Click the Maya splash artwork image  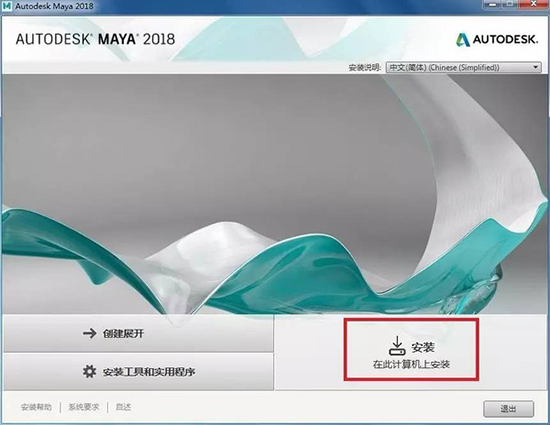274,194
